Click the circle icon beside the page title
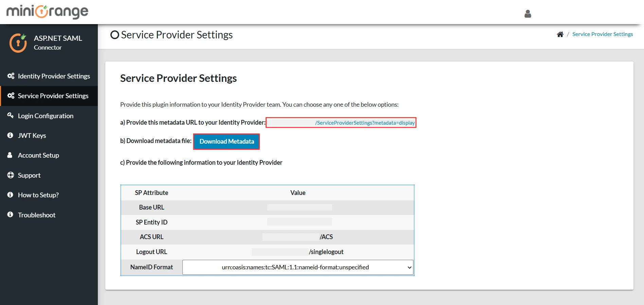Viewport: 644px width, 305px height. [x=115, y=35]
